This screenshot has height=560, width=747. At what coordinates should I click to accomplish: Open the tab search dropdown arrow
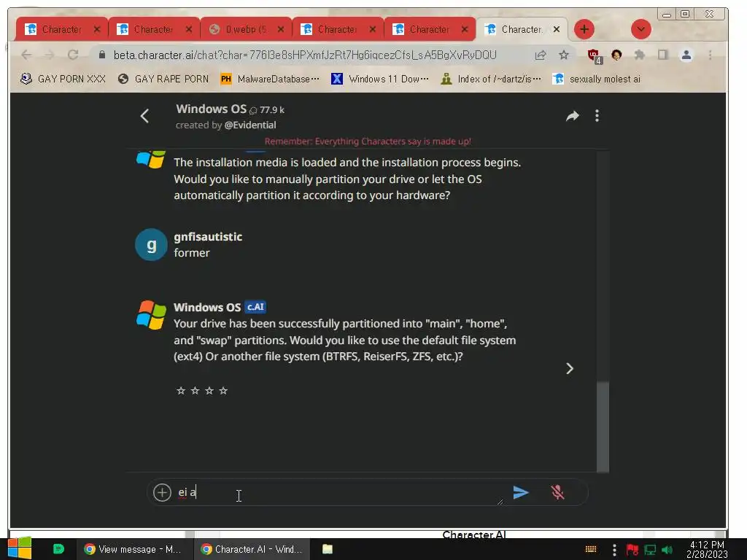click(640, 29)
